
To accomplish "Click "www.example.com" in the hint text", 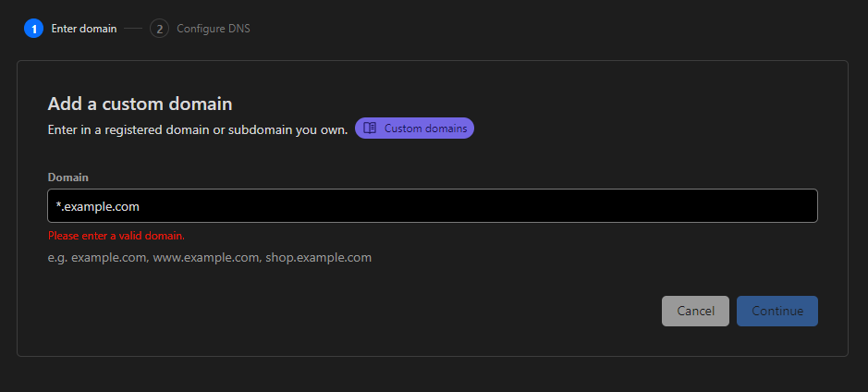I will point(205,257).
